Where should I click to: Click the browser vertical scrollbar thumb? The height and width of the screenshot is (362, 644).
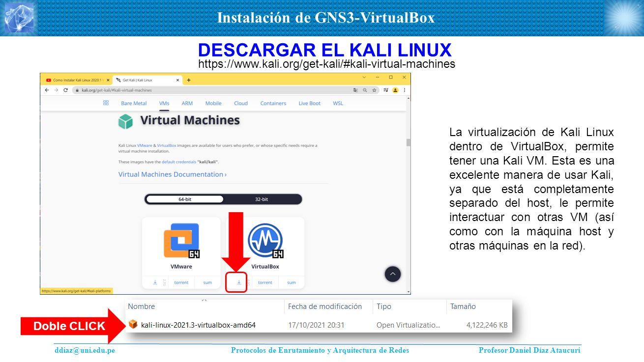[x=408, y=142]
